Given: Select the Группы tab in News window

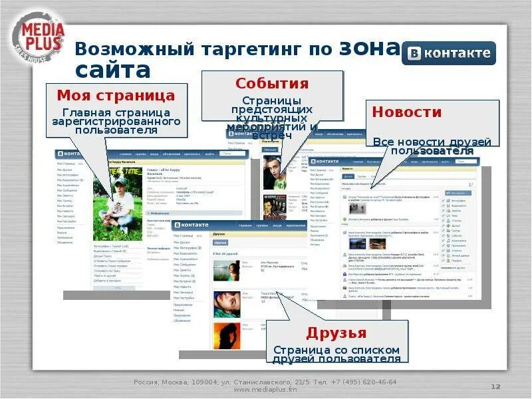Looking at the screenshot, I should click(362, 176).
